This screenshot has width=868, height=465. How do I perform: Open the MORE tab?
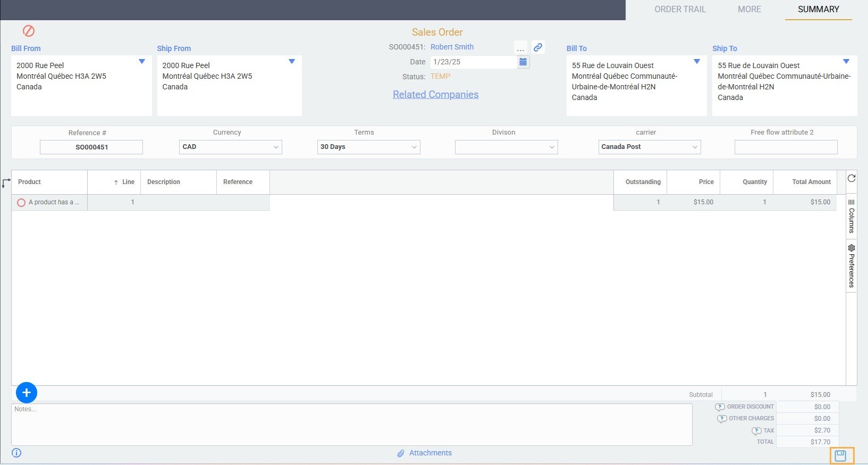749,10
